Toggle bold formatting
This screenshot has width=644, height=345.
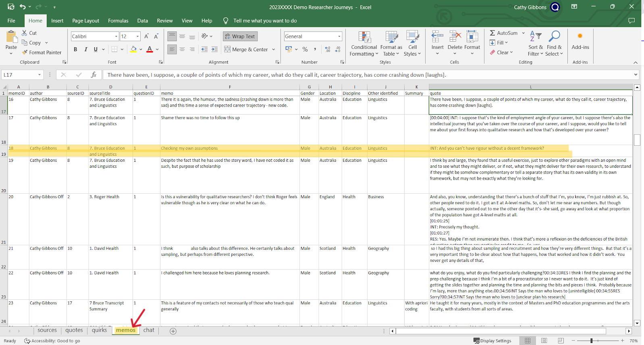75,49
